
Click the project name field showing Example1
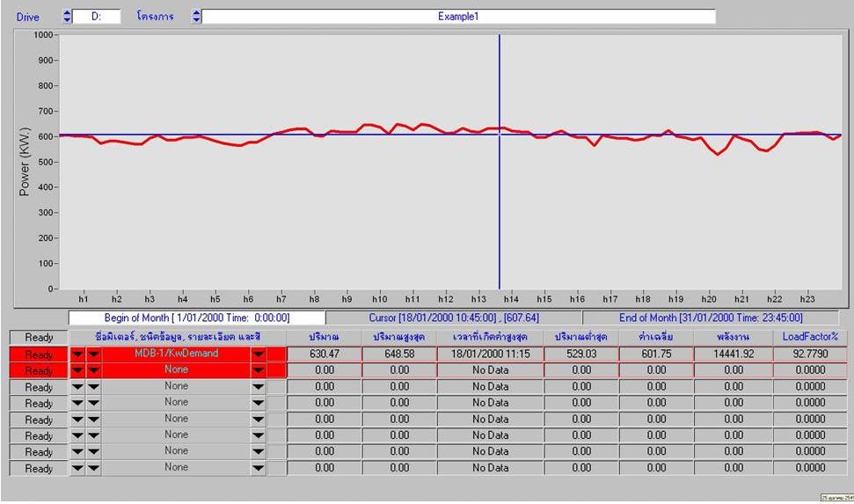coord(457,17)
